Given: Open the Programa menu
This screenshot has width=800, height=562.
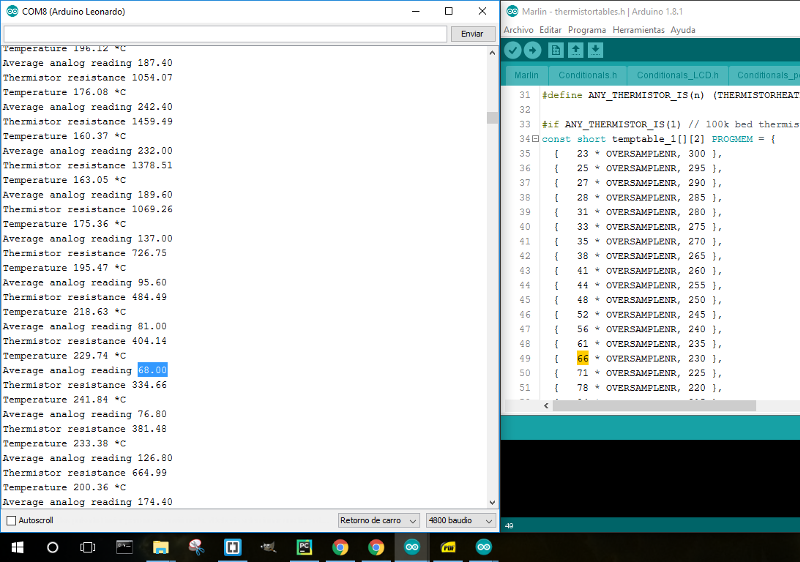Looking at the screenshot, I should click(587, 30).
